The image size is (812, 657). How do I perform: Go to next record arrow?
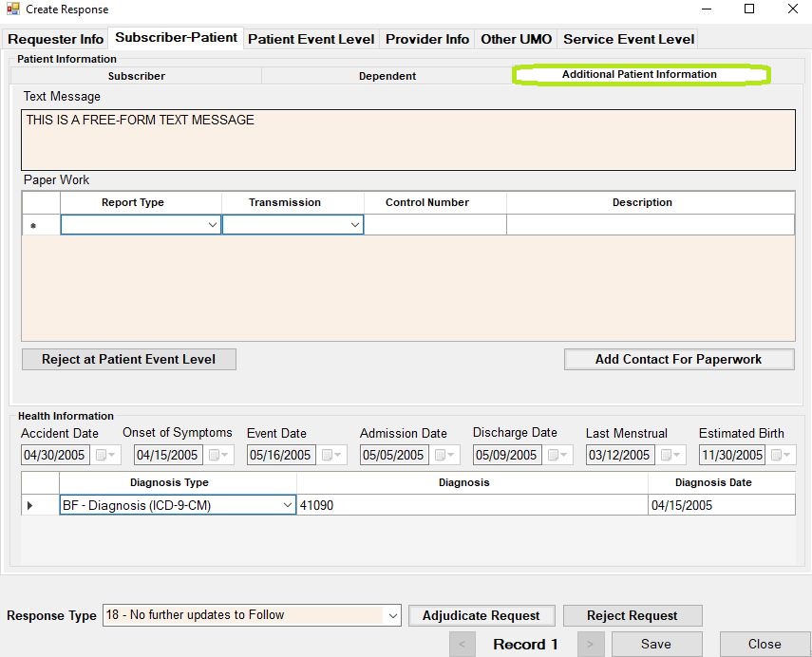[591, 644]
